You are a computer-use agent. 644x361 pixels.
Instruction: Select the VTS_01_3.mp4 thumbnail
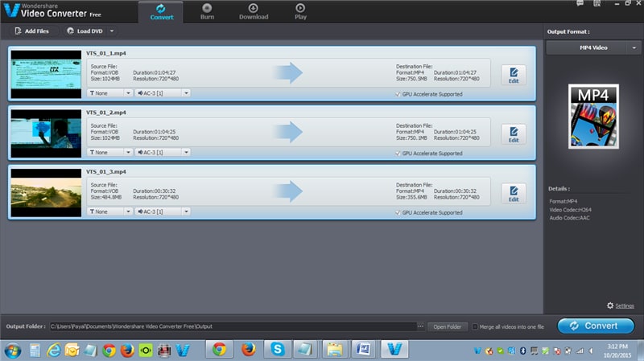46,193
